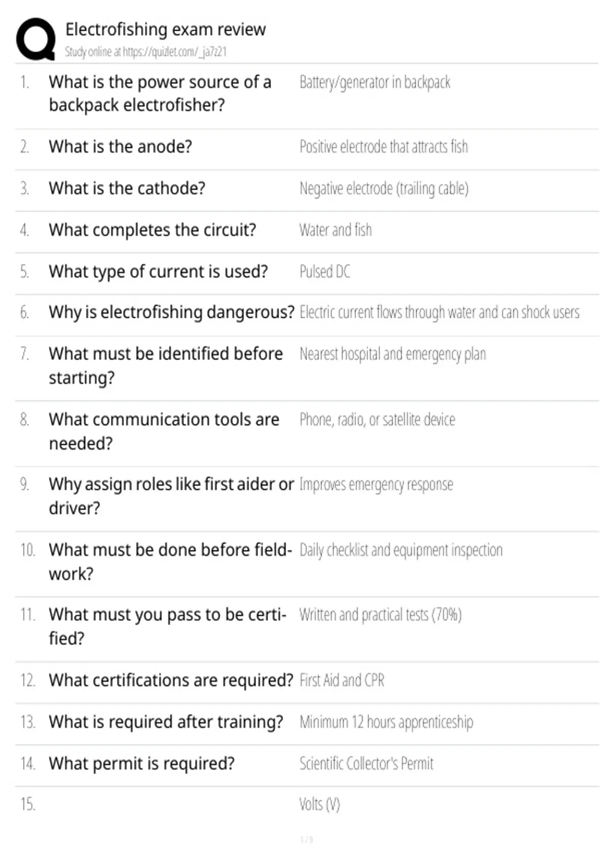Click the Pulsed DC answer text
This screenshot has width=613, height=868.
pos(325,272)
